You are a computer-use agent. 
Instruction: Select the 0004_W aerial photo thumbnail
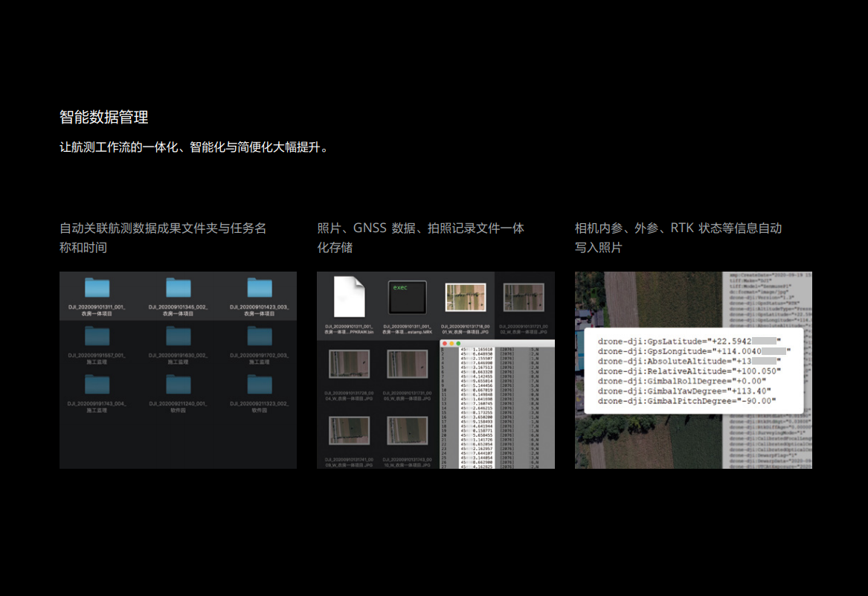350,364
